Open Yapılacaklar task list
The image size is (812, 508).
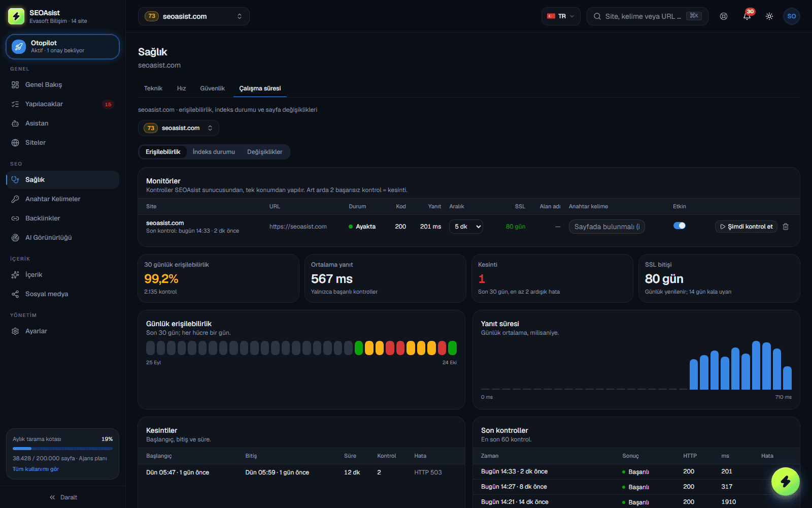tap(62, 104)
